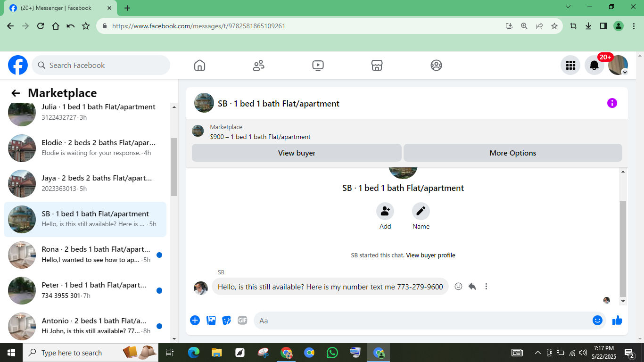Click the browser address bar URL
Screen dimensions: 644x362
[198, 26]
